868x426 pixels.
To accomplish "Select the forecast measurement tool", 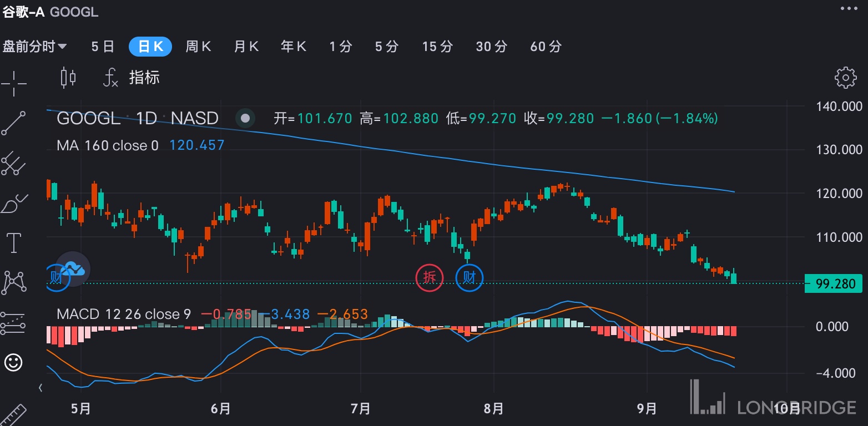I will tap(13, 322).
